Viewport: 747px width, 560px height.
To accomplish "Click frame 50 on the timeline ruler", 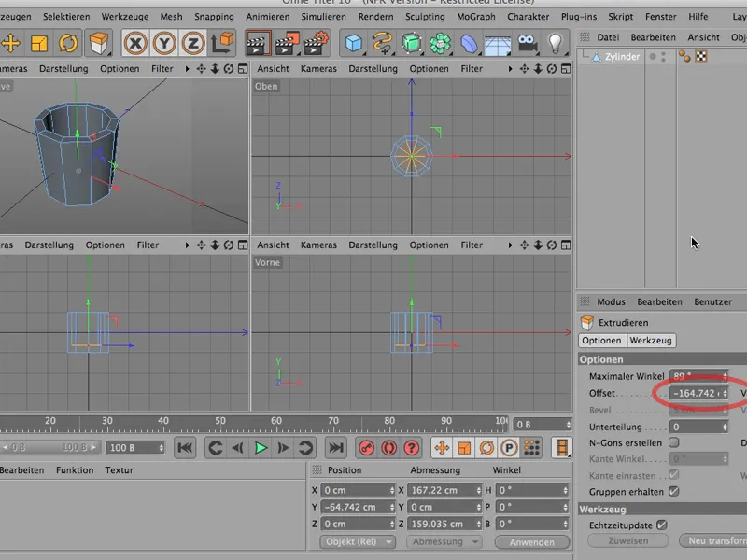I will [220, 421].
